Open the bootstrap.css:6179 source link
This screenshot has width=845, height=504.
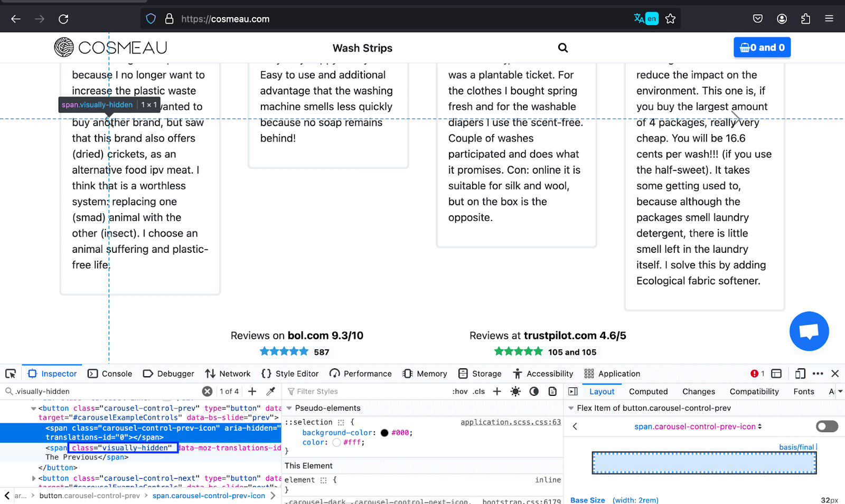click(x=521, y=501)
